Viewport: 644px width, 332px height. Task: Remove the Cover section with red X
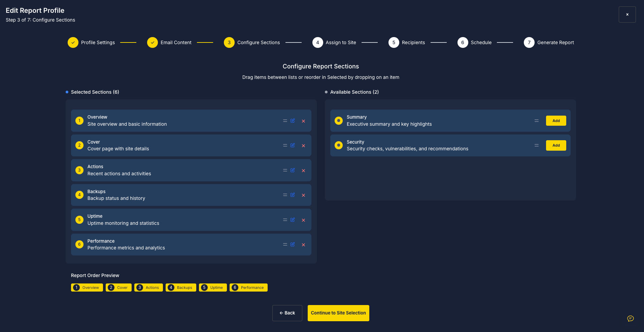pyautogui.click(x=303, y=146)
